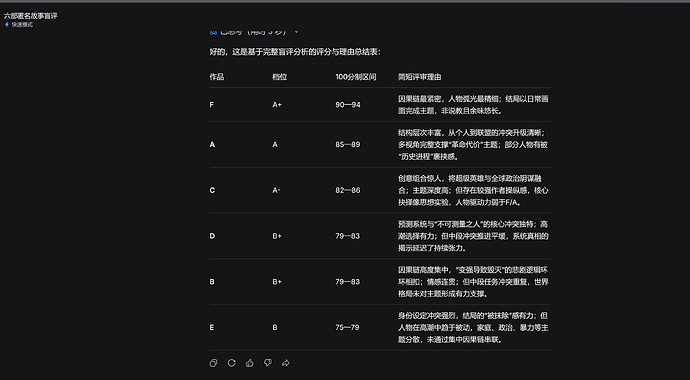Select the 档位 column header

pos(279,77)
